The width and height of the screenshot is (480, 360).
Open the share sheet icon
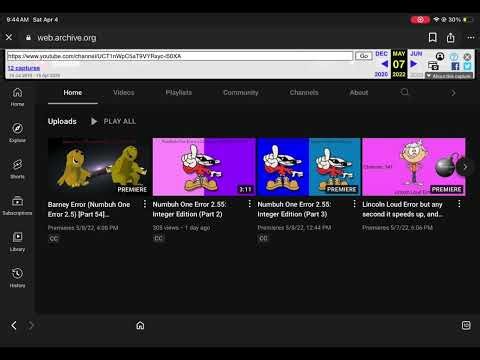pos(451,37)
